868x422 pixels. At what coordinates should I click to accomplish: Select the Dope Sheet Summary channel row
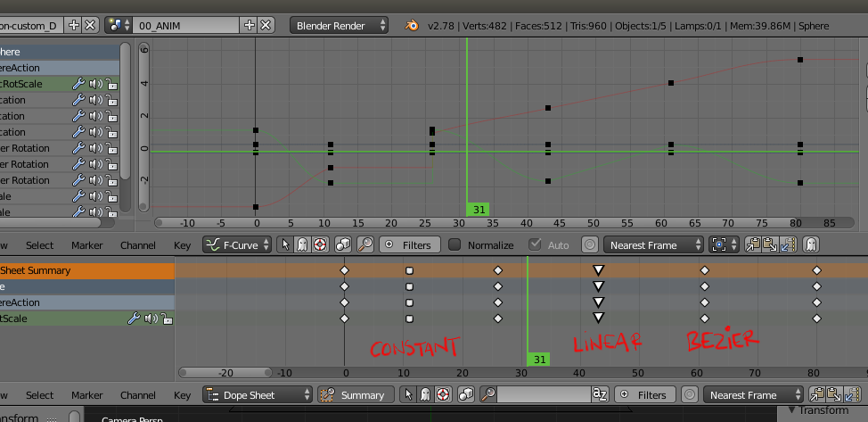click(x=87, y=270)
